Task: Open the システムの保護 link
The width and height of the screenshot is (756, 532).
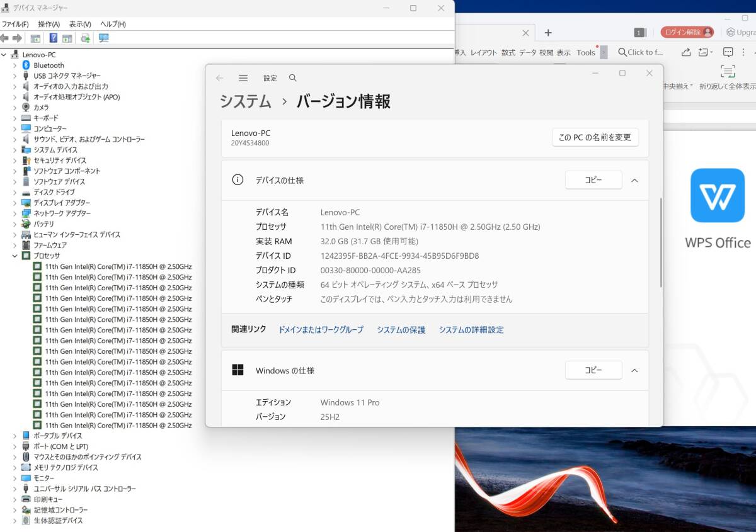Action: click(x=401, y=329)
